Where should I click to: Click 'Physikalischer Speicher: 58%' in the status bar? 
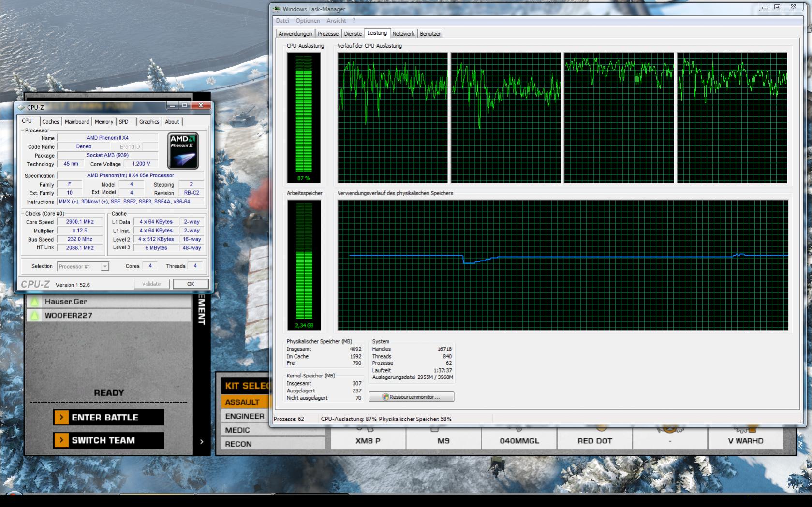(x=415, y=419)
